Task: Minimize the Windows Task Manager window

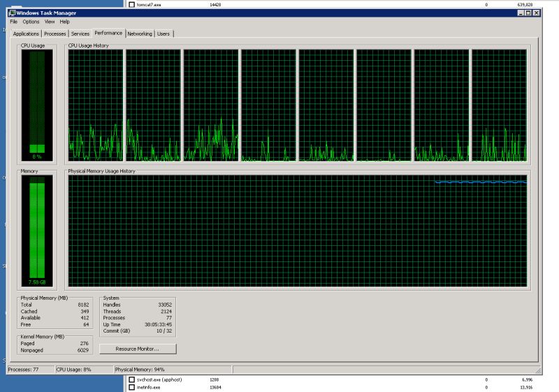Action: pyautogui.click(x=521, y=13)
